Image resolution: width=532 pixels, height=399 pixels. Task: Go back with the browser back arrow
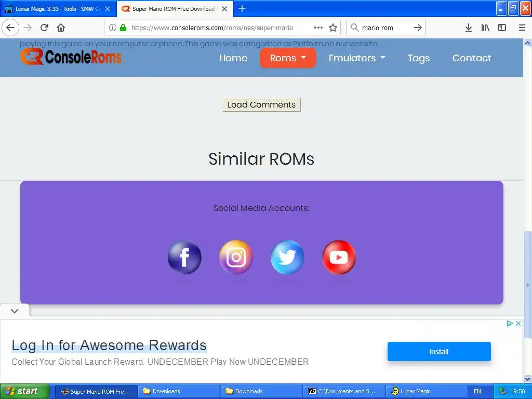pyautogui.click(x=10, y=28)
